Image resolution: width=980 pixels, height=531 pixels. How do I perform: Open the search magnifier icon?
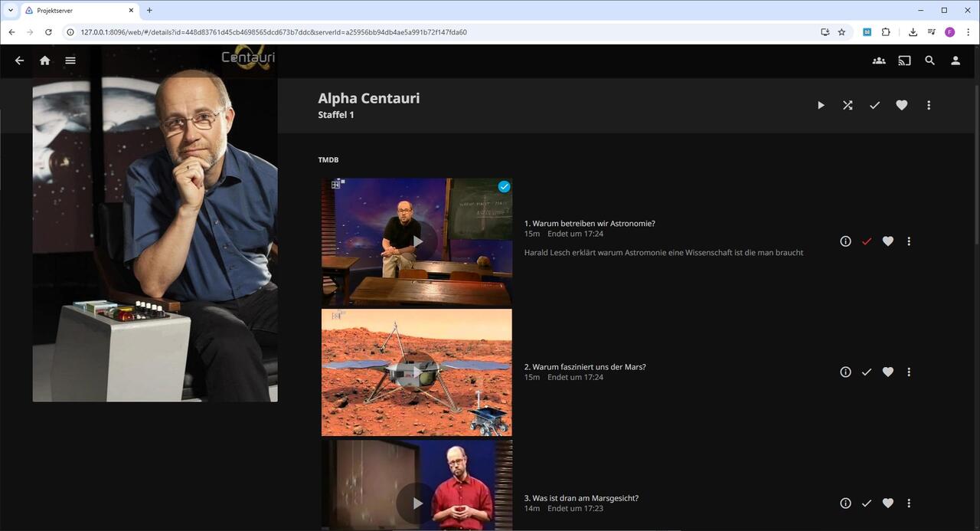[929, 61]
